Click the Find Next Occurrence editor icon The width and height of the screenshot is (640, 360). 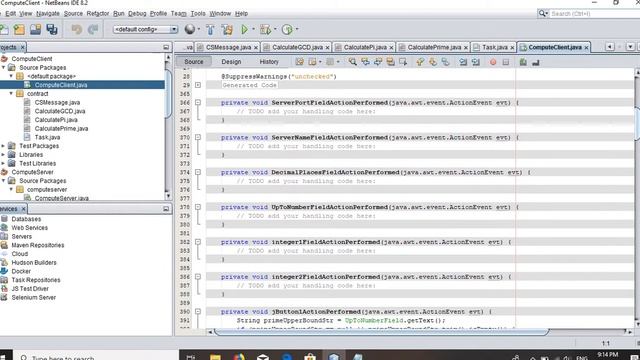[378, 62]
